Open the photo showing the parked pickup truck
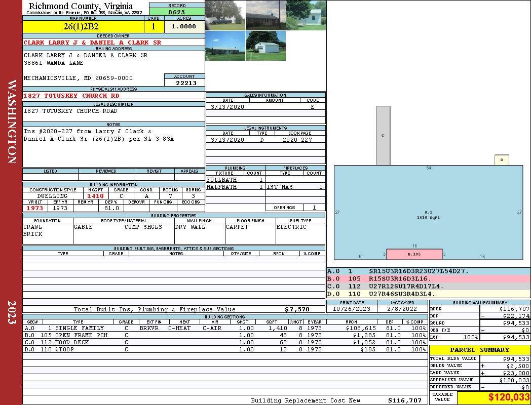532x405 pixels. pyautogui.click(x=225, y=15)
